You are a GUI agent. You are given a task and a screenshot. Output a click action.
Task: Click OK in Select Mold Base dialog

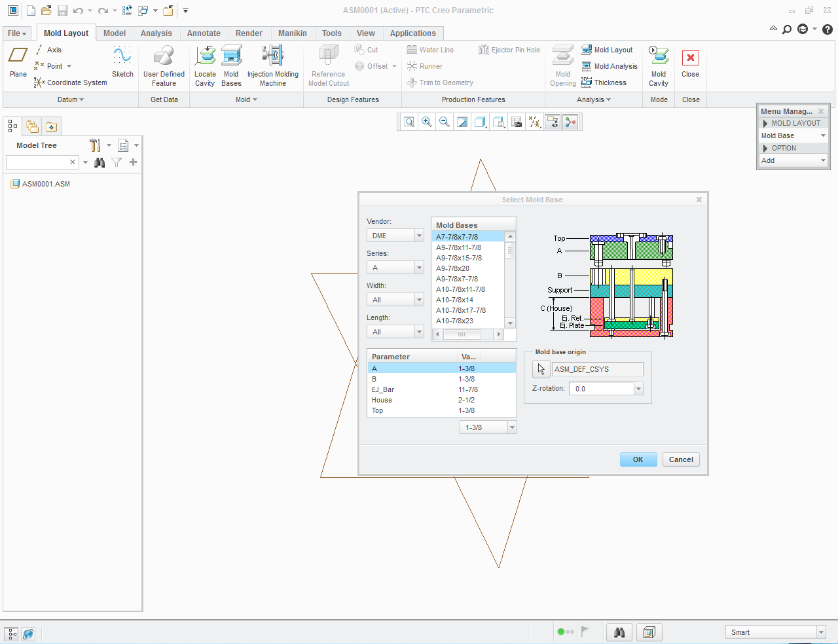tap(638, 459)
